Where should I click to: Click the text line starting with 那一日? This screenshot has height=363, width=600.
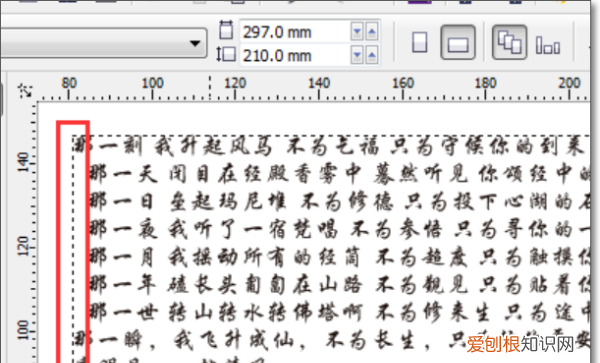[340, 202]
